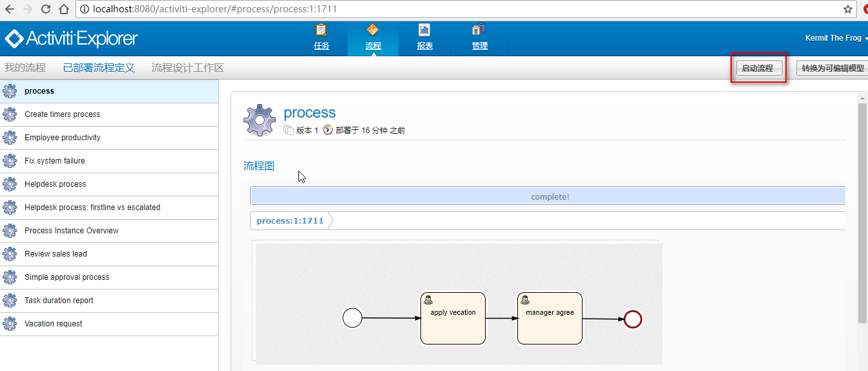Click gear icon next to Task duration report
Viewport: 868px width, 371px height.
(10, 301)
